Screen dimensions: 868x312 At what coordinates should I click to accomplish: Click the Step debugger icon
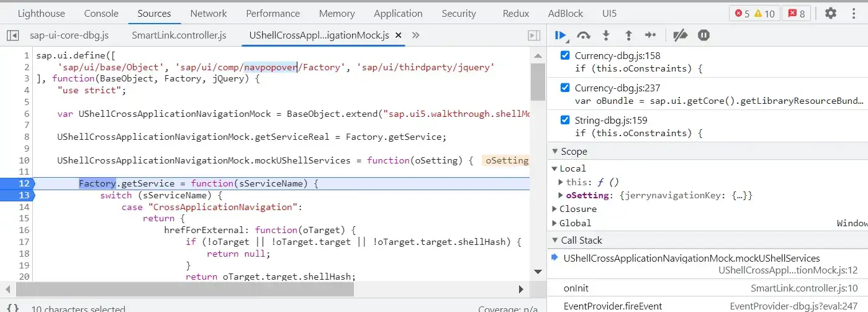pos(651,35)
